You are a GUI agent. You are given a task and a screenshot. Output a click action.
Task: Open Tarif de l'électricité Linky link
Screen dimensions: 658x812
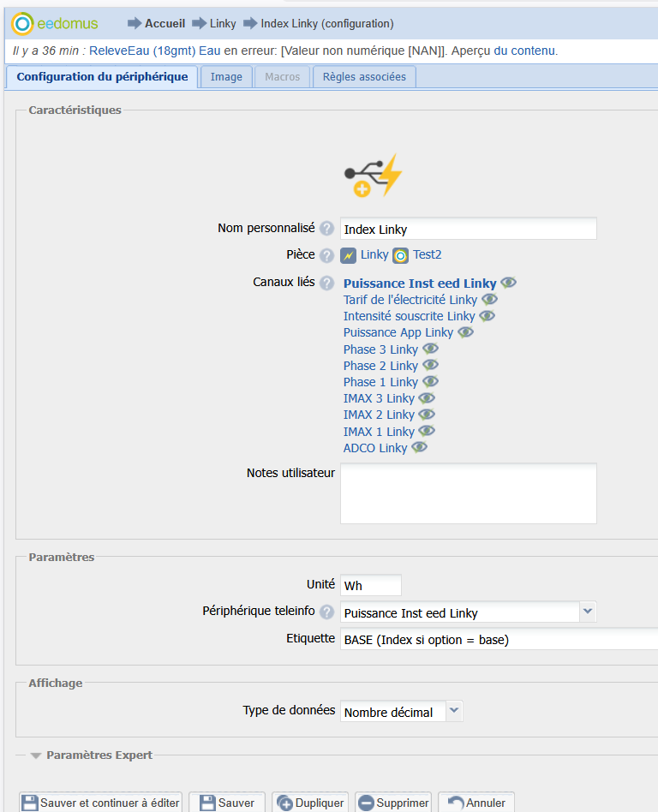point(410,300)
